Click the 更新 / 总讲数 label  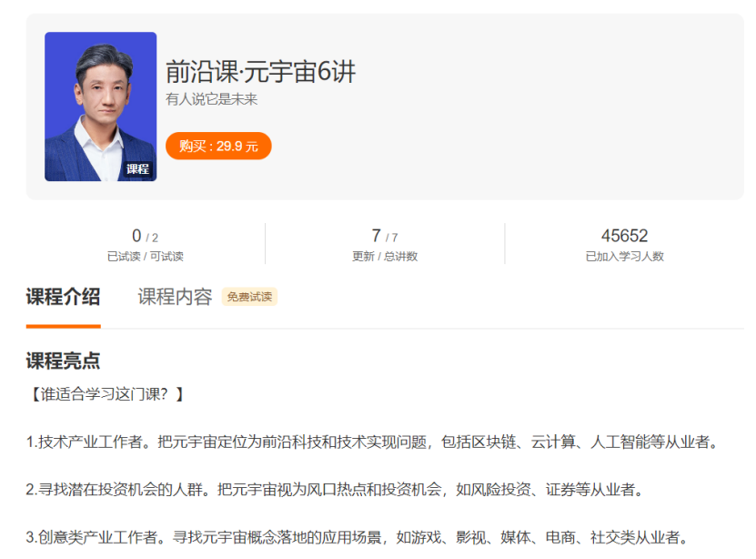click(384, 257)
